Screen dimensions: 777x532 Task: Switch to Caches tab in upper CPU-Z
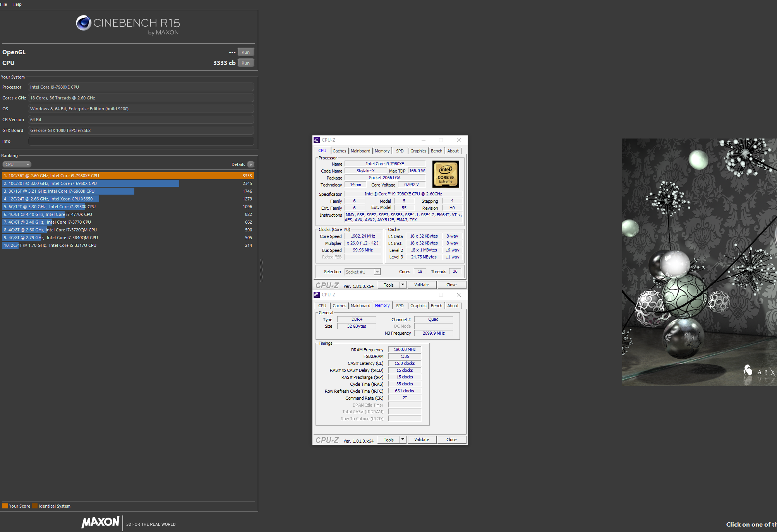click(340, 151)
